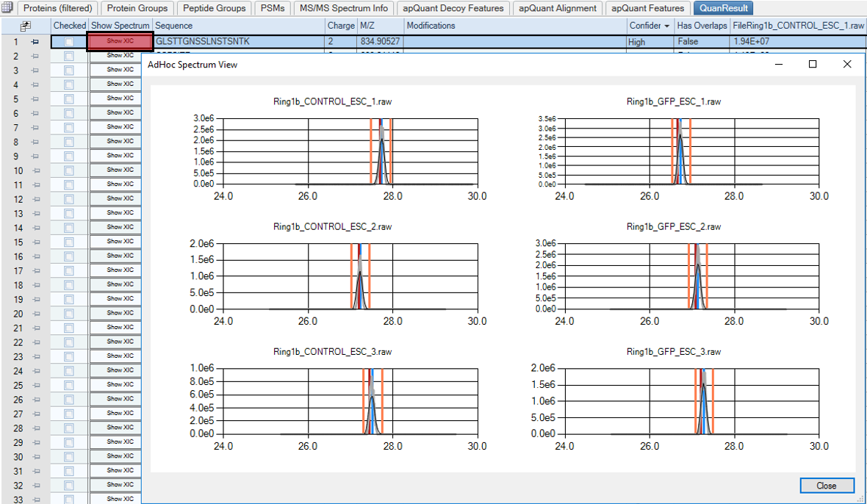The image size is (867, 504).
Task: Select the checkbox in row 18
Action: point(68,285)
